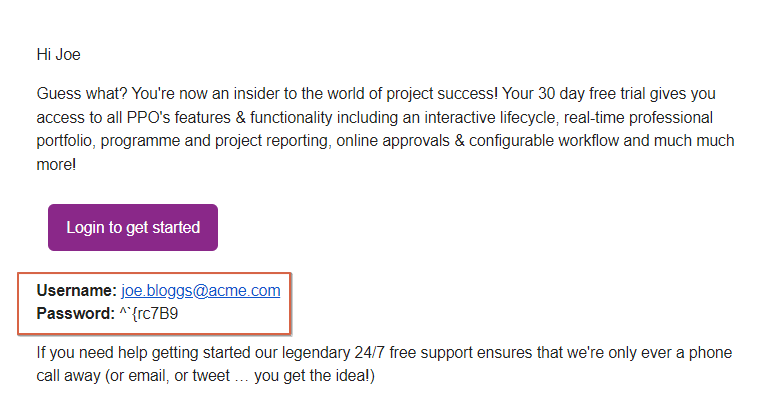Click the purple Login to get started button

(133, 227)
